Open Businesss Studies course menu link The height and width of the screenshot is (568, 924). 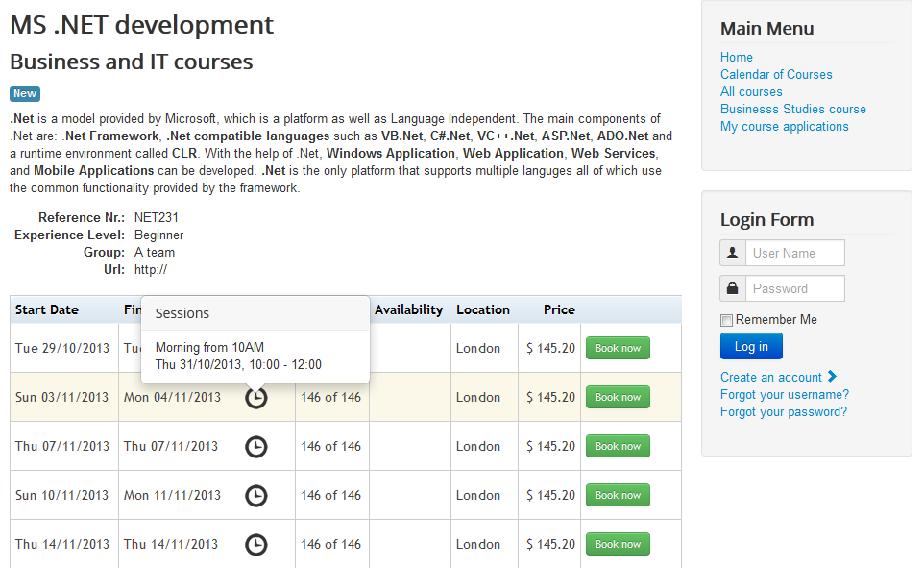[793, 109]
